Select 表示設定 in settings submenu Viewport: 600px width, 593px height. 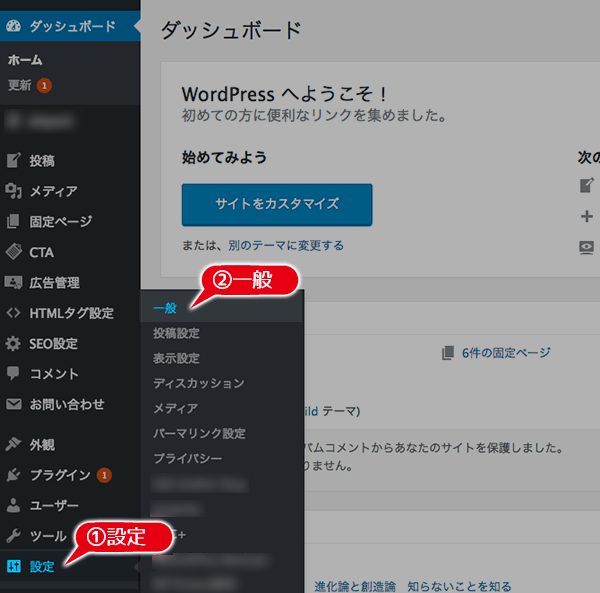(x=176, y=358)
